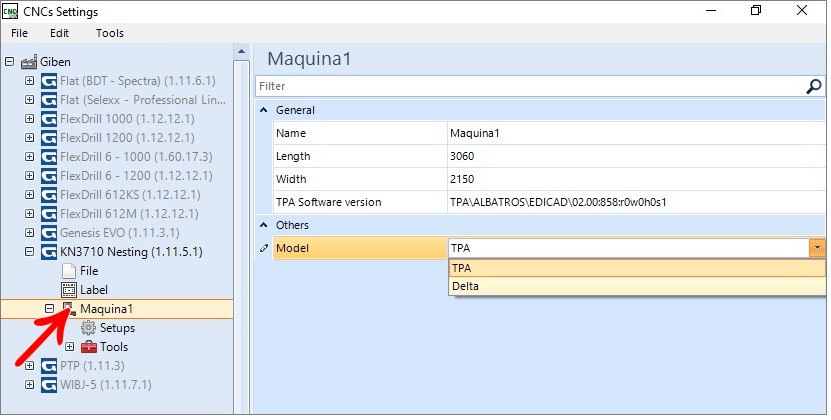Select the Label tree item
Image resolution: width=831 pixels, height=420 pixels.
point(94,290)
